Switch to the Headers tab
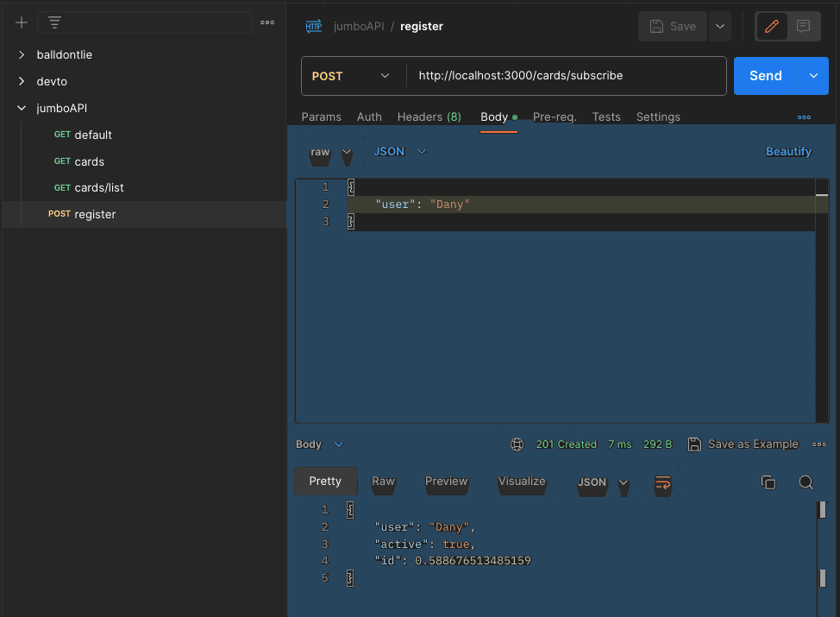The width and height of the screenshot is (840, 617). 429,116
